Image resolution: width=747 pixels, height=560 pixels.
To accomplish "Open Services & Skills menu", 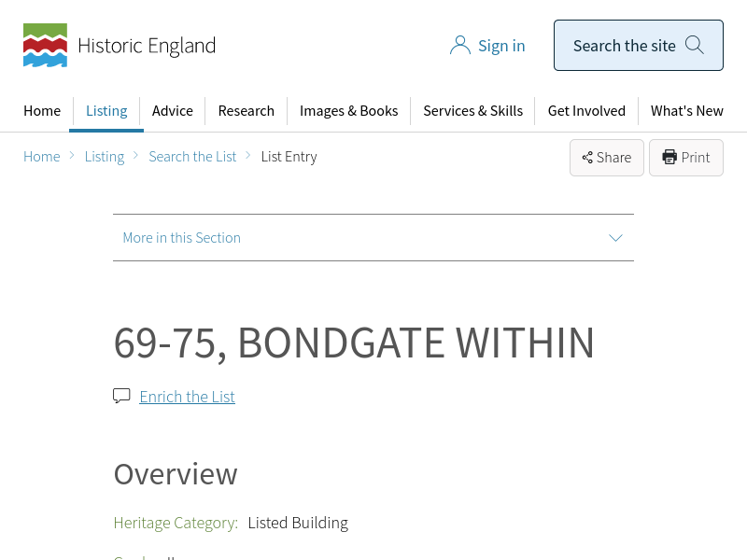I will click(472, 110).
